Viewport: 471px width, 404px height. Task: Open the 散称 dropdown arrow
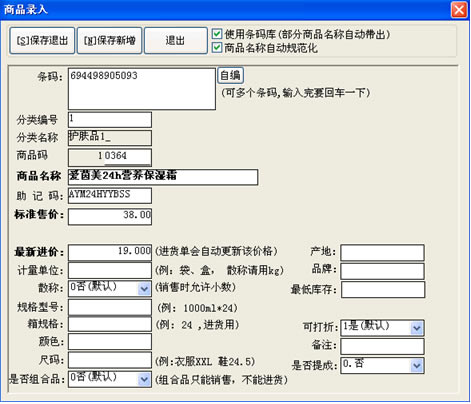[144, 289]
